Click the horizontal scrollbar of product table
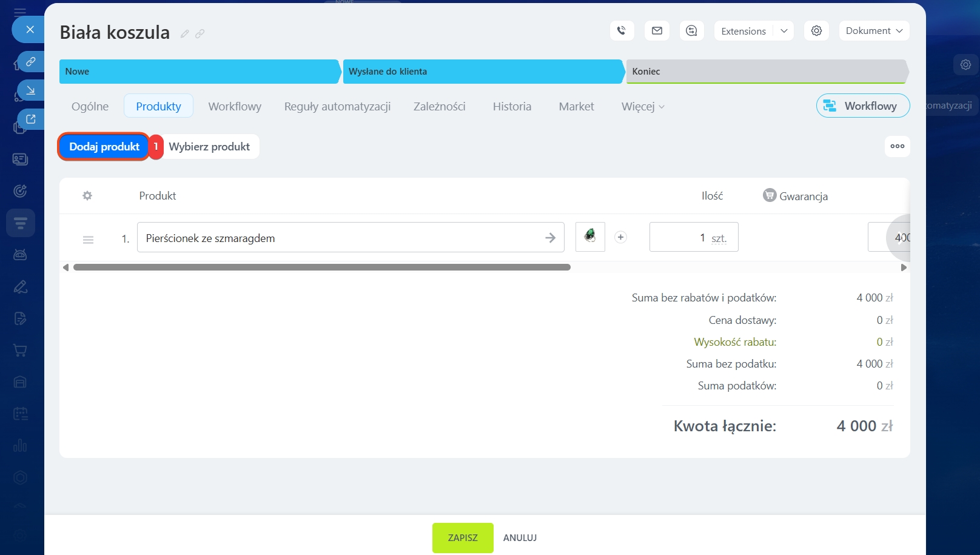The width and height of the screenshot is (980, 555). (x=321, y=267)
